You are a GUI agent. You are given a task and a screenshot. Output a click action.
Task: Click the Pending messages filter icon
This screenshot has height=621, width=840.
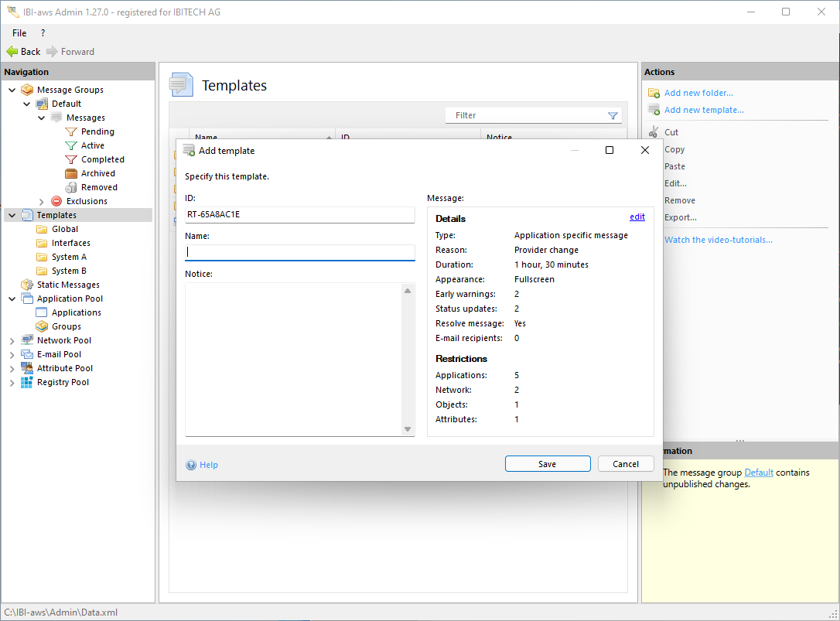(x=71, y=131)
